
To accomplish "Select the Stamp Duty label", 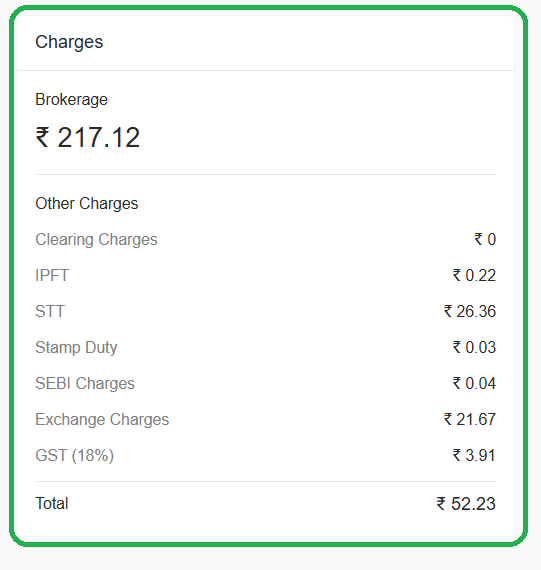I will click(x=76, y=348).
